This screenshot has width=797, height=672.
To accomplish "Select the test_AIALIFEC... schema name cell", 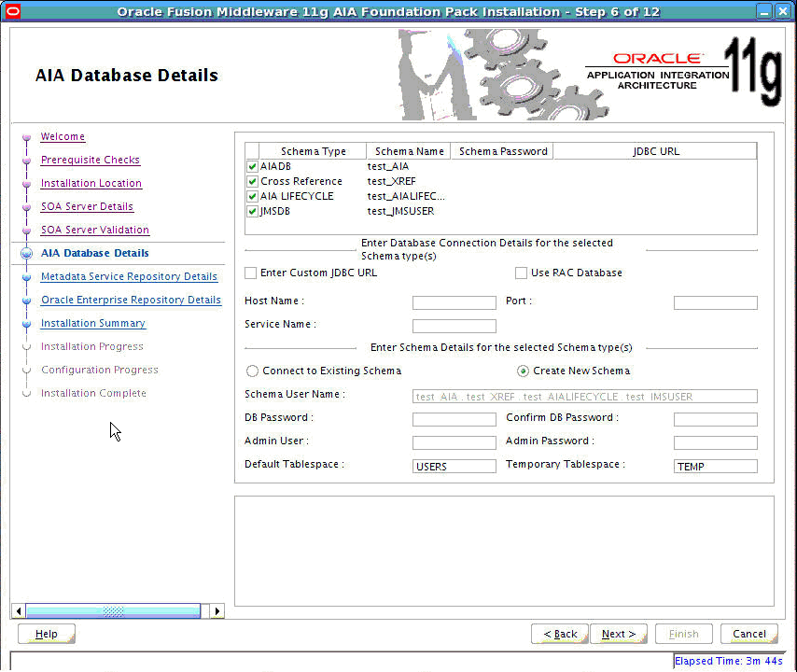I will pyautogui.click(x=409, y=196).
